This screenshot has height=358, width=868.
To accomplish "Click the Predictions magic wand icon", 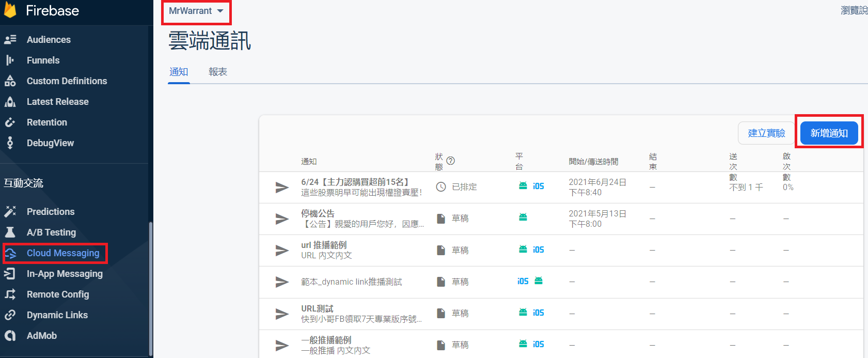I will point(10,212).
